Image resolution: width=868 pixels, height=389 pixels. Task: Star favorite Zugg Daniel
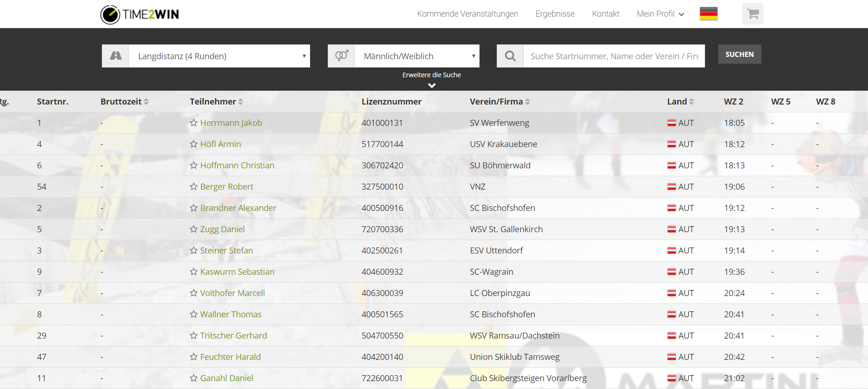194,229
